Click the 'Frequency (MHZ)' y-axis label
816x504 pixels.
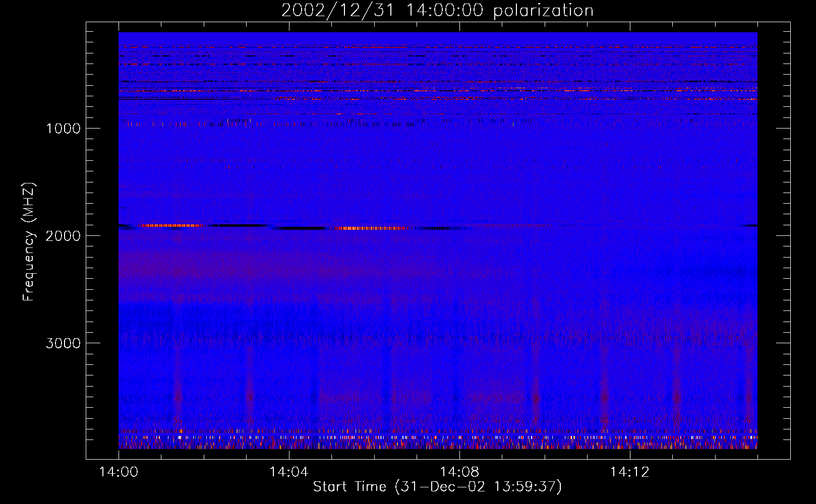click(29, 242)
